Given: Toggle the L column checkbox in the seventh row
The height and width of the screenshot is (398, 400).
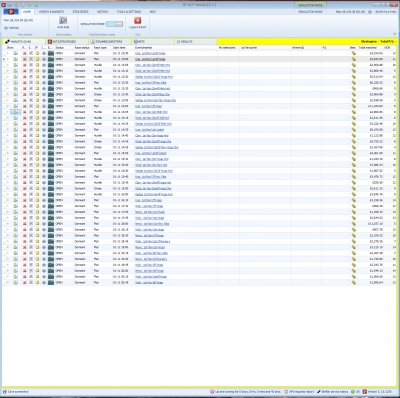Looking at the screenshot, I should (31, 88).
